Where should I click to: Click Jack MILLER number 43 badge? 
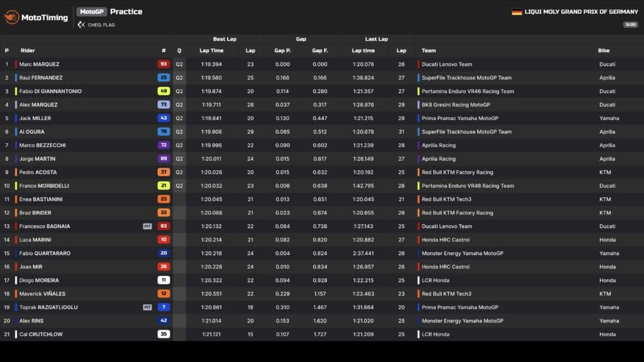pyautogui.click(x=164, y=118)
